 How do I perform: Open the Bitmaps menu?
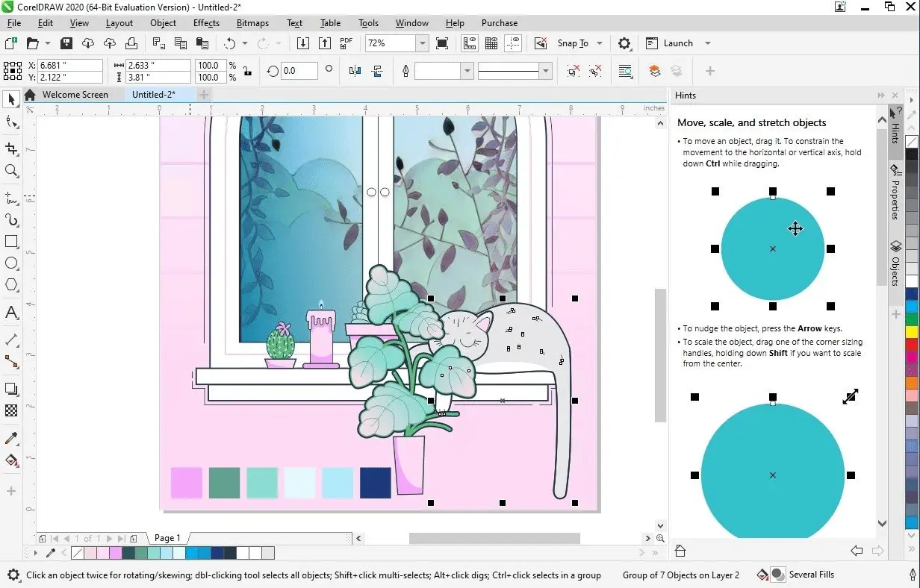pos(252,23)
